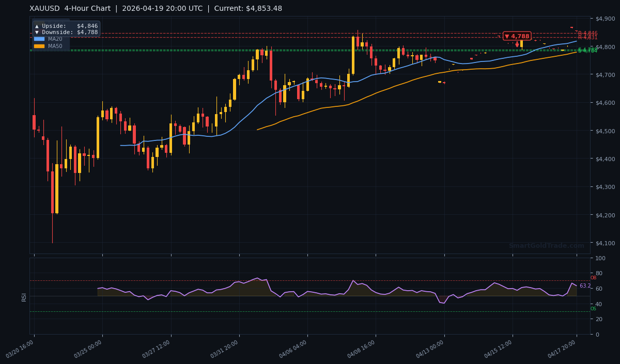Expand the RSI indicator panel

[24, 296]
